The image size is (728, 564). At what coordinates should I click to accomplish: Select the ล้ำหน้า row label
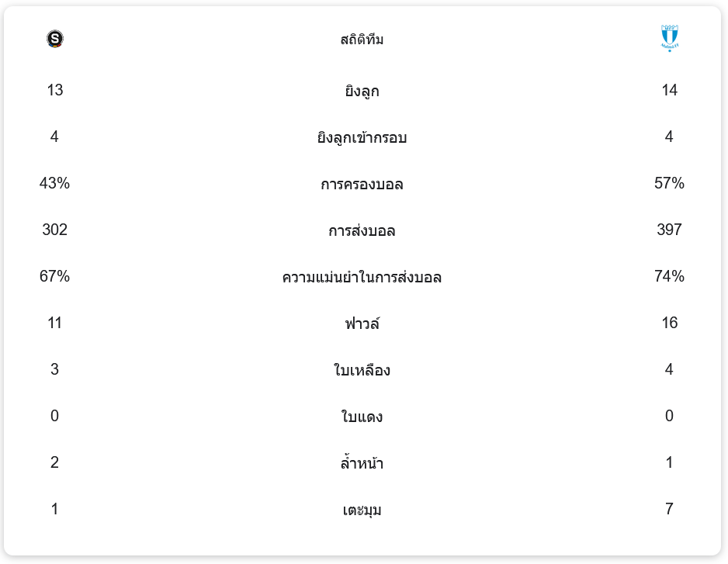[362, 464]
